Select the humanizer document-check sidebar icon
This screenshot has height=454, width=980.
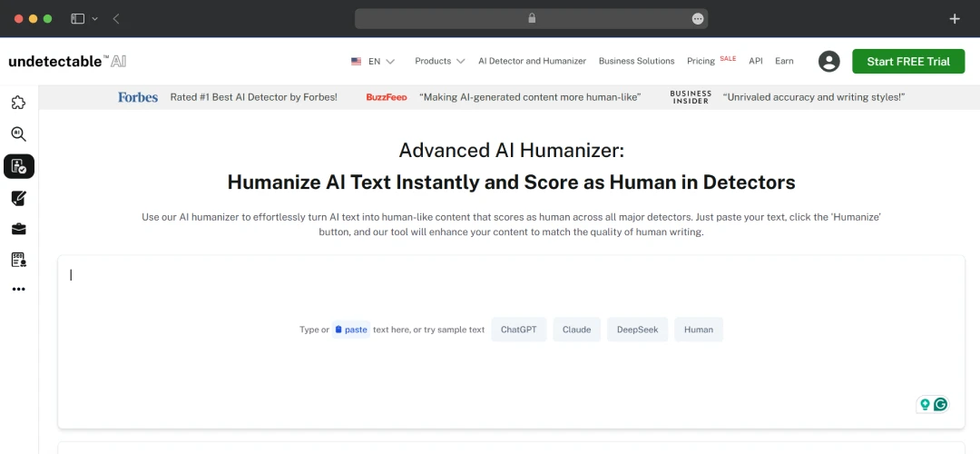[x=19, y=166]
